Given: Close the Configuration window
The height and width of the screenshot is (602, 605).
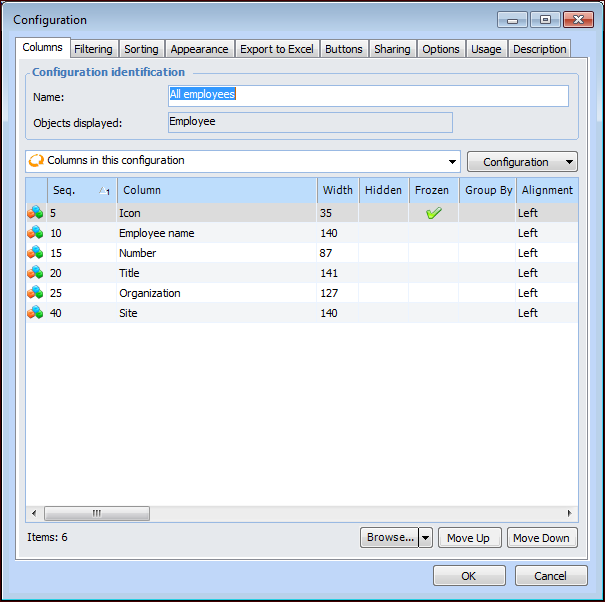Looking at the screenshot, I should pyautogui.click(x=578, y=20).
